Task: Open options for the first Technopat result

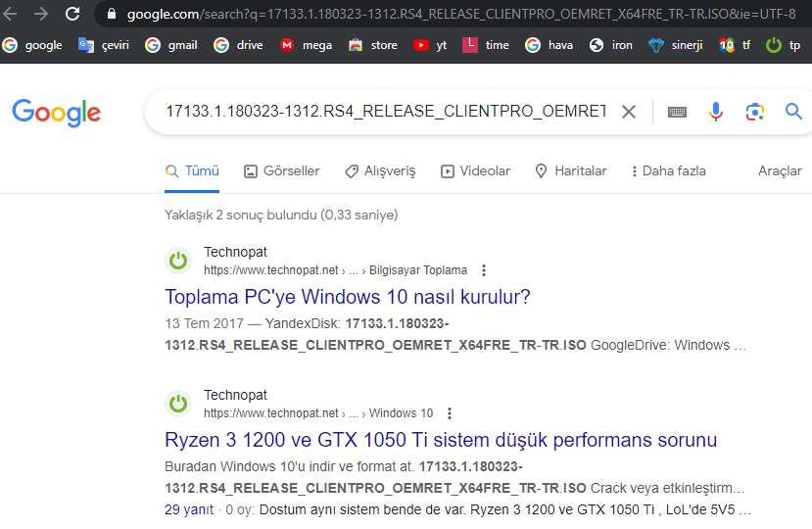Action: (x=483, y=270)
